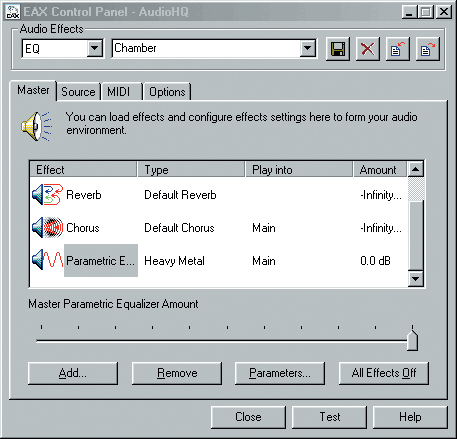Image resolution: width=457 pixels, height=439 pixels.
Task: Select the Chorus effect row name
Action: click(83, 228)
